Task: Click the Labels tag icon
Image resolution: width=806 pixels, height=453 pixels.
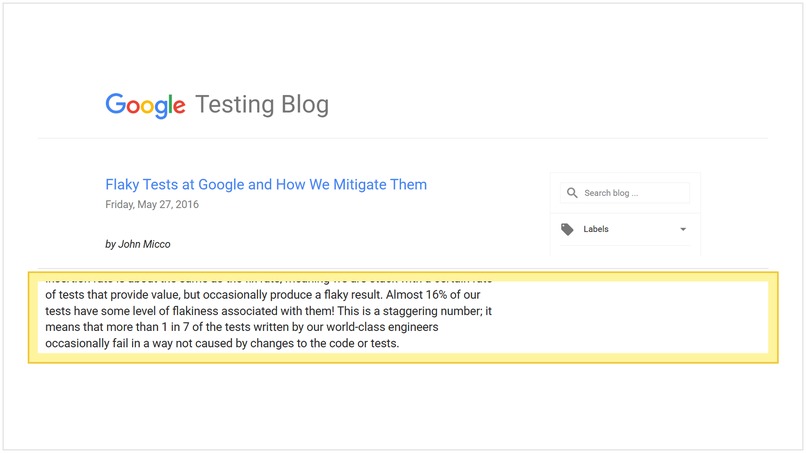Action: 567,229
